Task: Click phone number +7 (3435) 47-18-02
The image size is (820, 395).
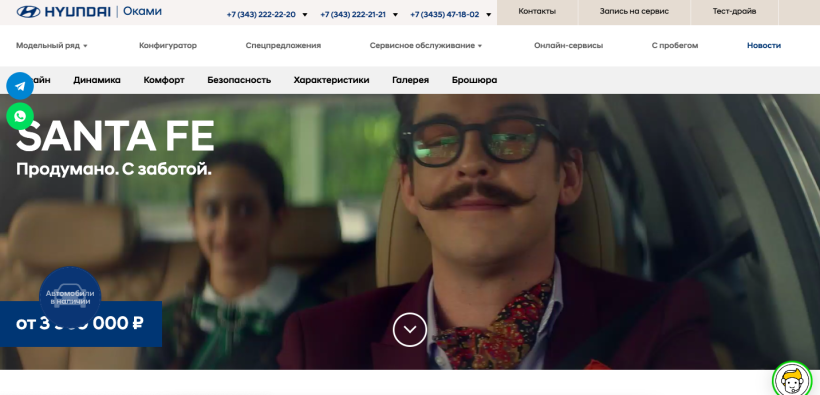Action: click(445, 15)
